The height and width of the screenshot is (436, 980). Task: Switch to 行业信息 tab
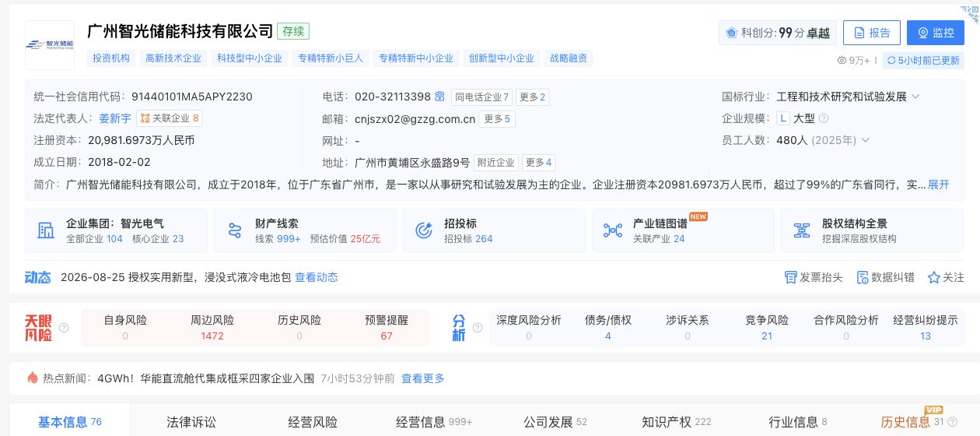click(798, 422)
